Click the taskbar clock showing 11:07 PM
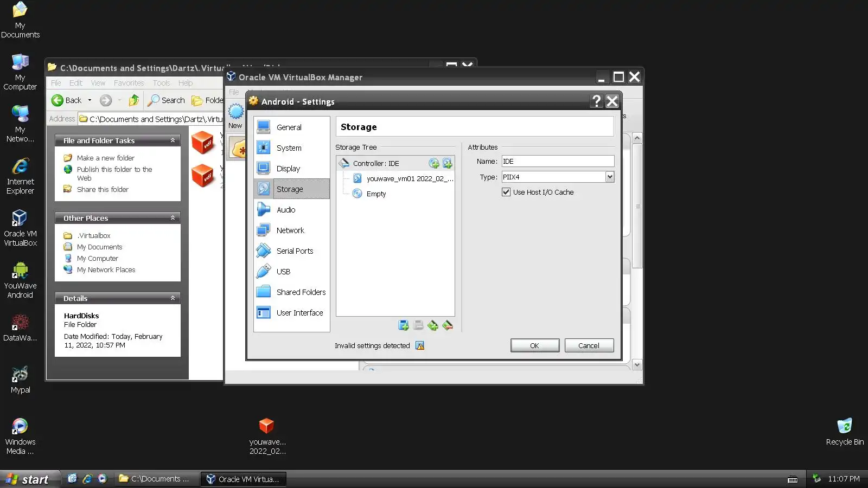Screen dimensions: 868x488 click(x=844, y=479)
